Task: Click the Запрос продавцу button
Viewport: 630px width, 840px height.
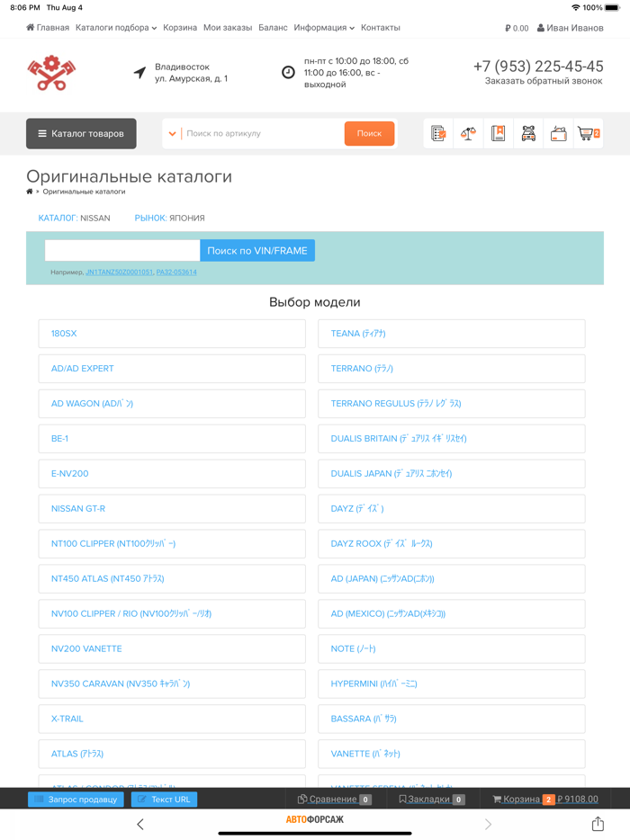Action: 76,800
